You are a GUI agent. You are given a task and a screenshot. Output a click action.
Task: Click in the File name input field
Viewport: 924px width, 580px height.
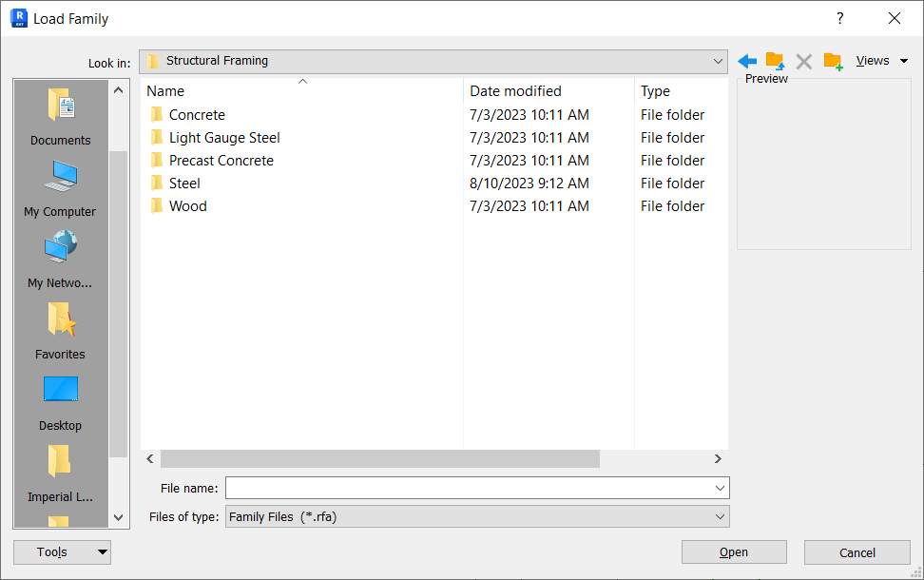coord(468,488)
